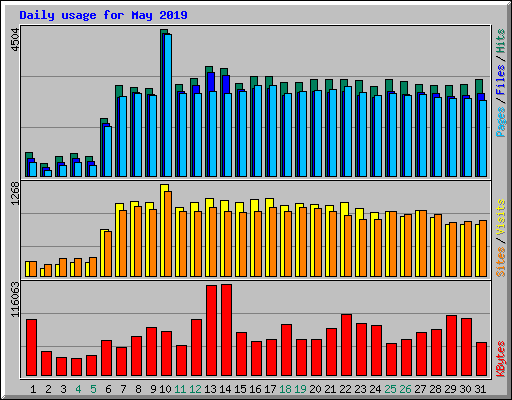Image resolution: width=512 pixels, height=400 pixels.
Task: Click the 'Pages / Files / Hits' legend label
Action: point(501,83)
